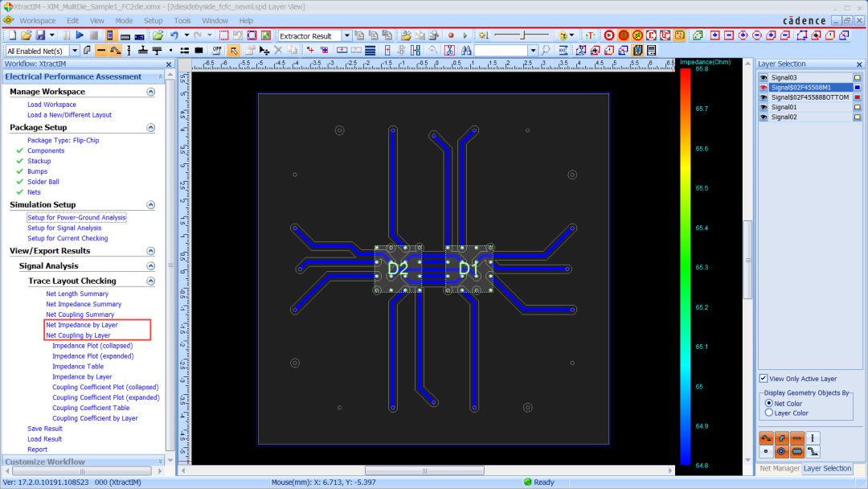This screenshot has width=868, height=489.
Task: Toggle visibility eye for Signal$02F45588BOTTOM layer
Action: 764,97
